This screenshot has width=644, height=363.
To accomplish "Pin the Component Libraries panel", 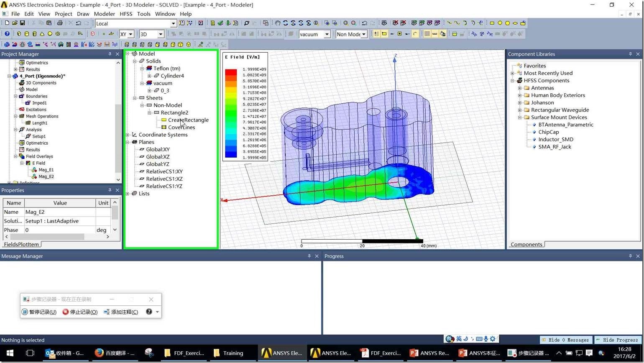I will click(630, 54).
